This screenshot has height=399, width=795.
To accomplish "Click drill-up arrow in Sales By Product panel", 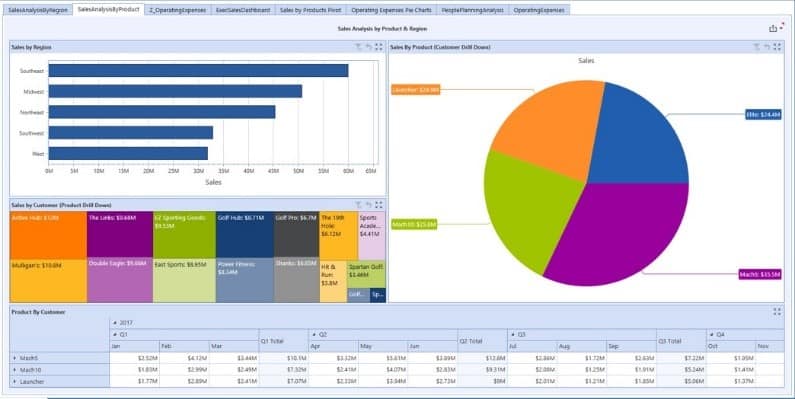I will (767, 47).
